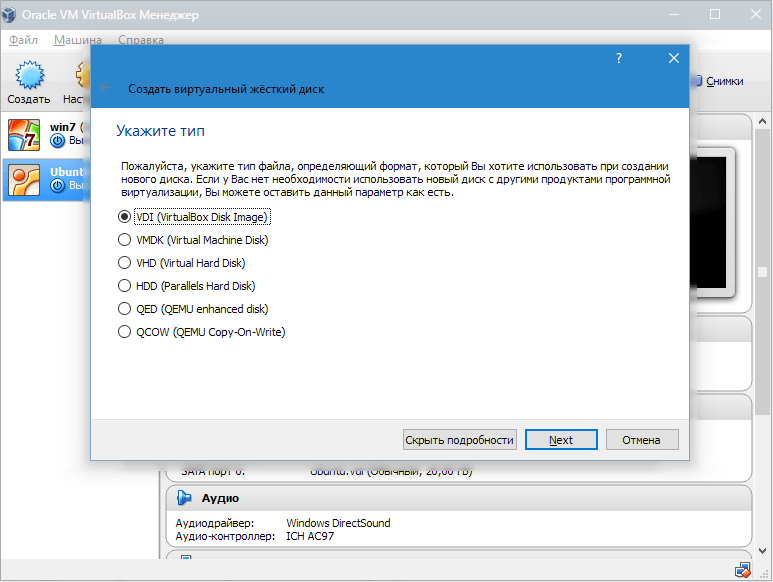
Task: Click the back arrow in the wizard header
Action: [106, 89]
